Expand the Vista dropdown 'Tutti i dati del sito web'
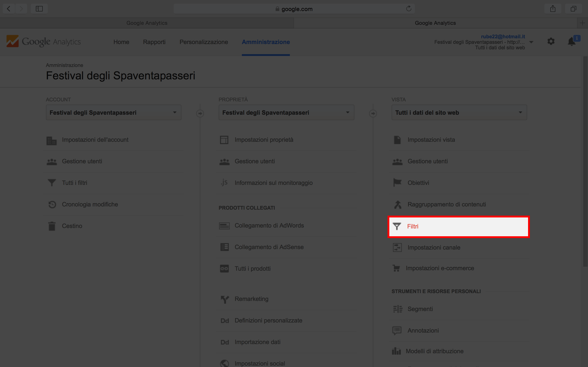The width and height of the screenshot is (588, 367). [x=459, y=112]
